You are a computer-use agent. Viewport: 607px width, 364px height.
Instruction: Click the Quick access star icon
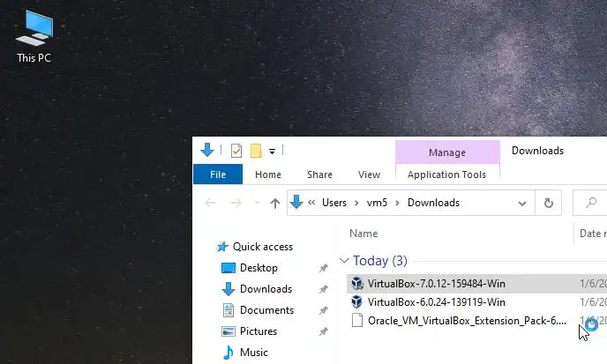(222, 247)
